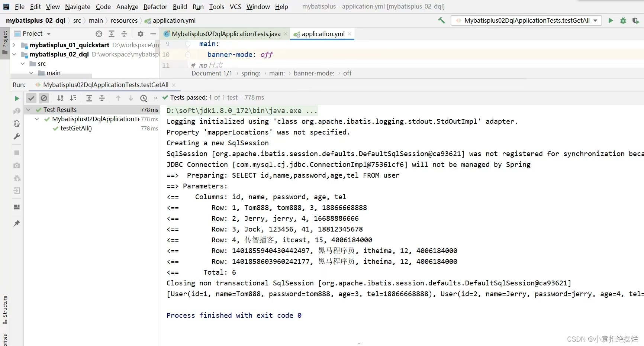The image size is (644, 346).
Task: Fold the main: block gutter marker
Action: (x=188, y=44)
